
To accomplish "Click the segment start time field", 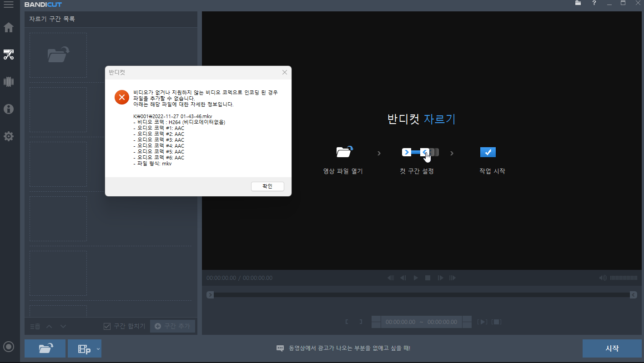I will click(400, 322).
